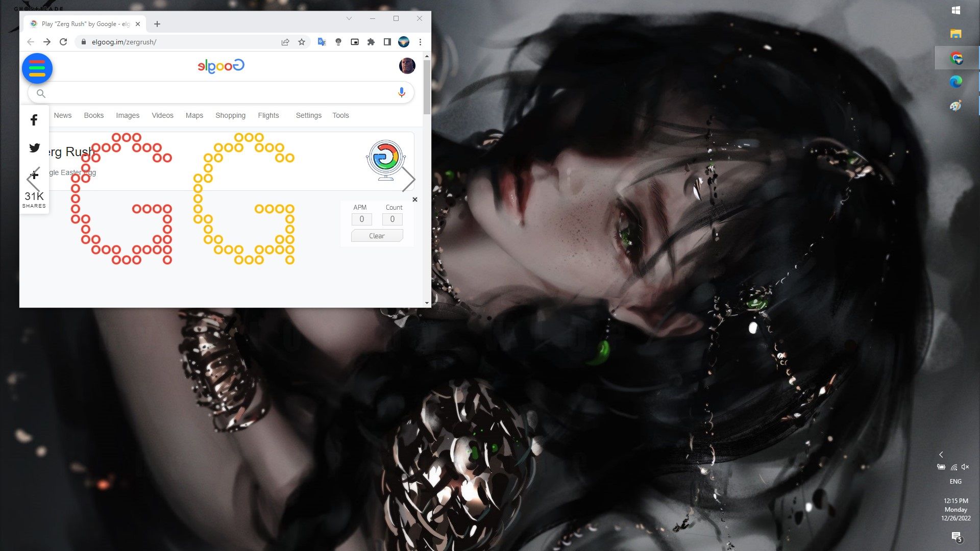Expand the browser profile avatar dropdown

403,42
